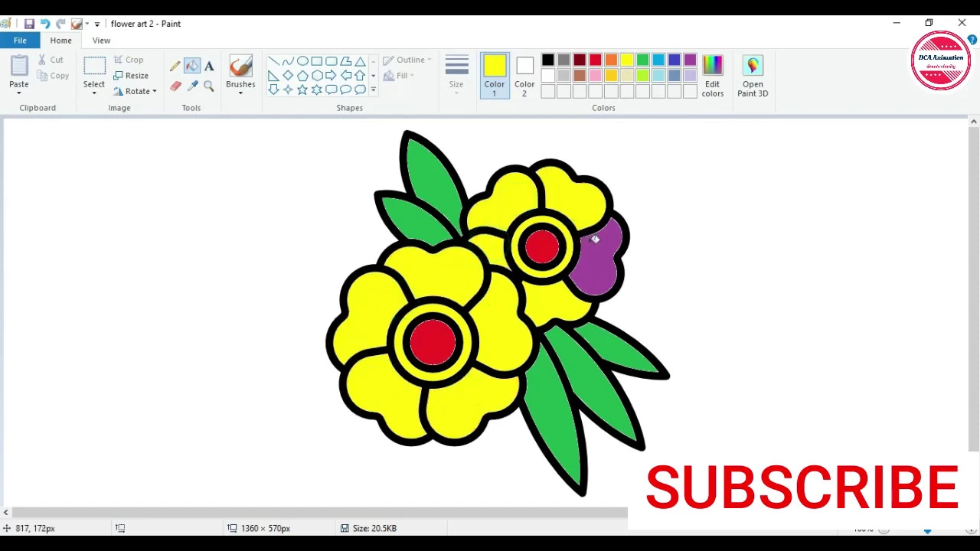Open the Customize Quick Access Toolbar dropdown
Viewport: 980px width, 551px height.
click(97, 24)
